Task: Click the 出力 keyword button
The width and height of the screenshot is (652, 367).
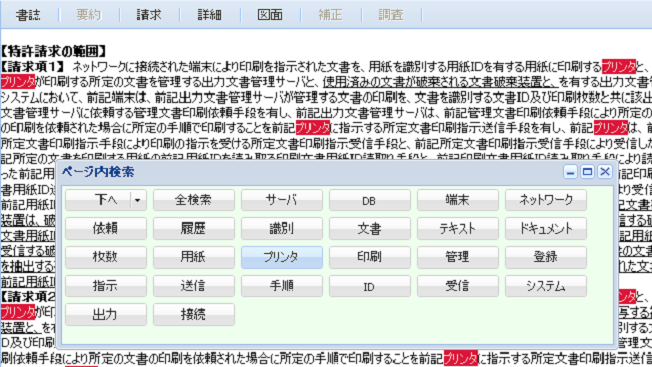Action: click(x=106, y=315)
